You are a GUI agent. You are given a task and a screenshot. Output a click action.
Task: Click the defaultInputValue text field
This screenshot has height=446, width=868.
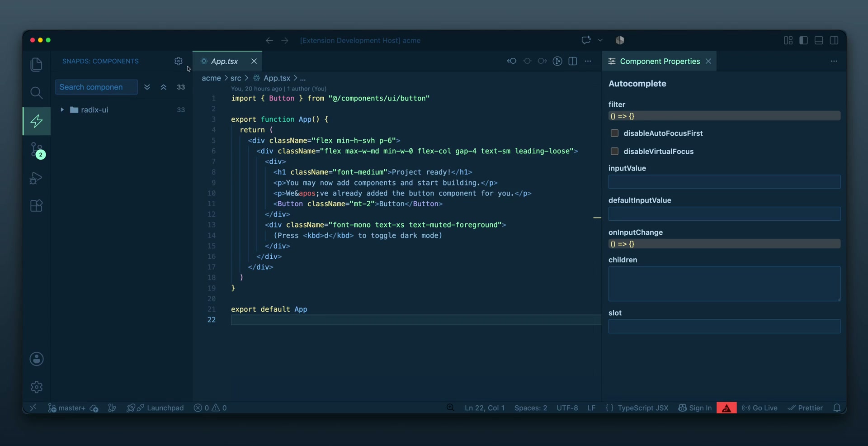tap(724, 214)
